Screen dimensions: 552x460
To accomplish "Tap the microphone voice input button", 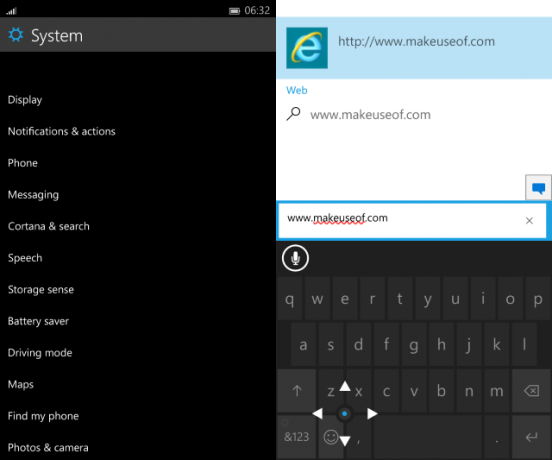I will tap(295, 258).
